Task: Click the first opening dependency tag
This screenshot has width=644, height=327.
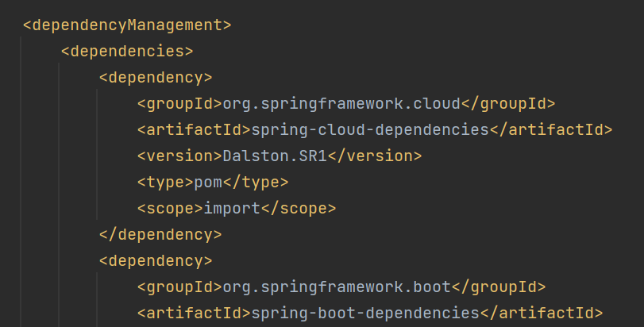Action: pyautogui.click(x=156, y=78)
